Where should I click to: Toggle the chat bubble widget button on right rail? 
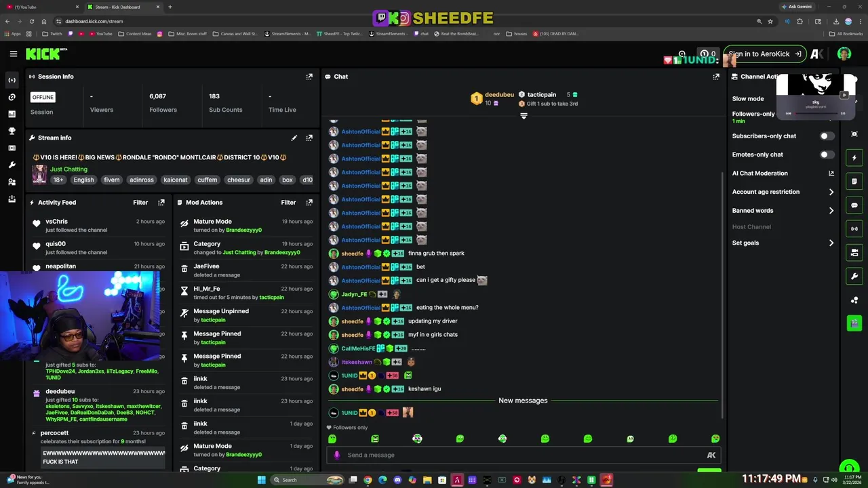pos(854,205)
